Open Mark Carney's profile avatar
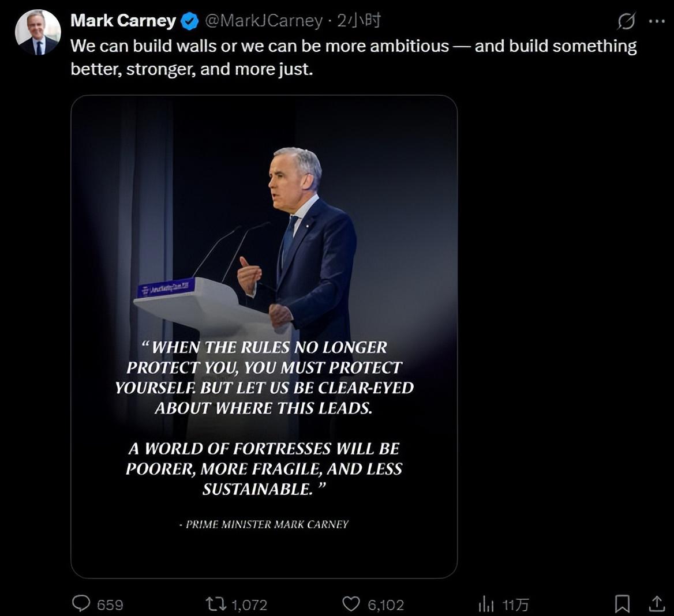This screenshot has height=616, width=674. [38, 33]
